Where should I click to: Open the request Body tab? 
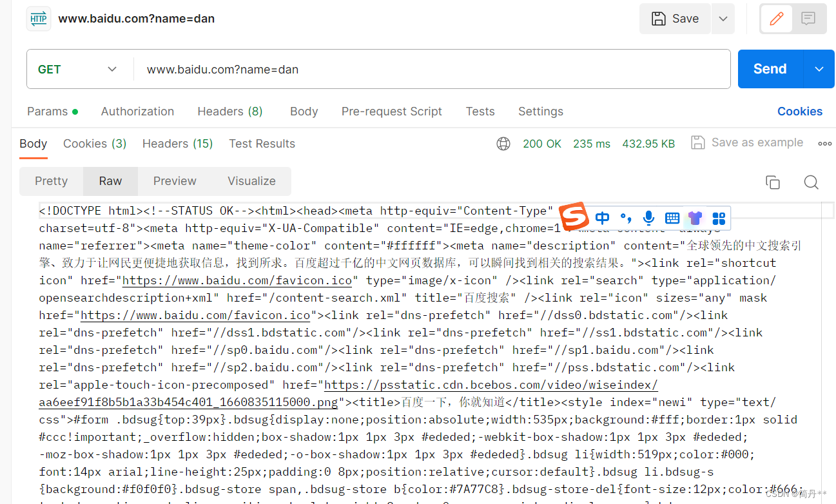pyautogui.click(x=304, y=111)
